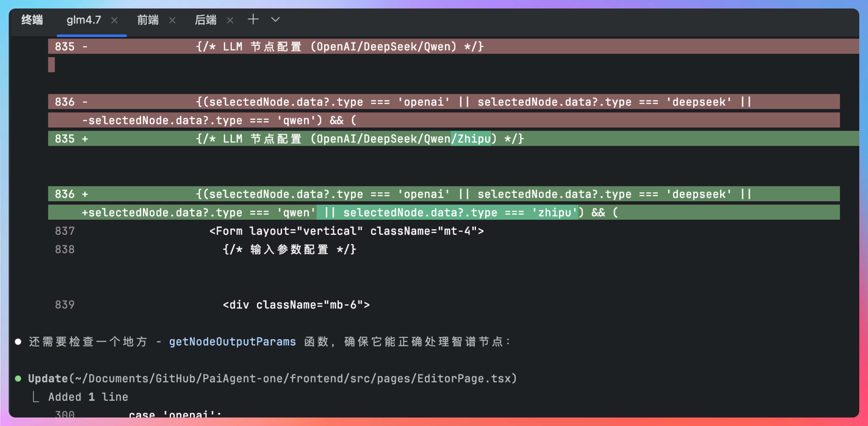Close the glm4.7 terminal tab
Viewport: 868px width, 426px height.
114,20
